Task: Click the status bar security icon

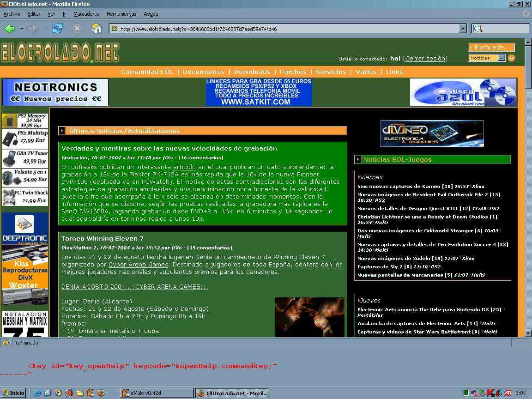Action: coord(6,343)
